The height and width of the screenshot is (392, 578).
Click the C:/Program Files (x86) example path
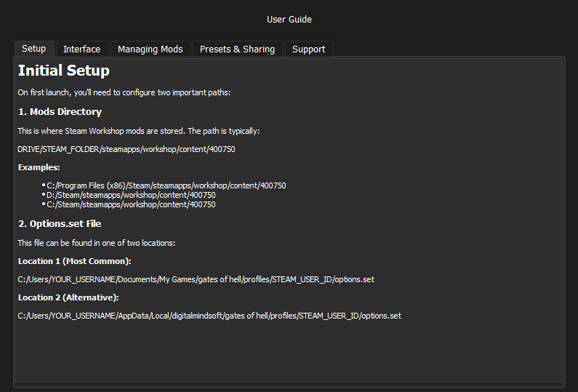(x=166, y=185)
